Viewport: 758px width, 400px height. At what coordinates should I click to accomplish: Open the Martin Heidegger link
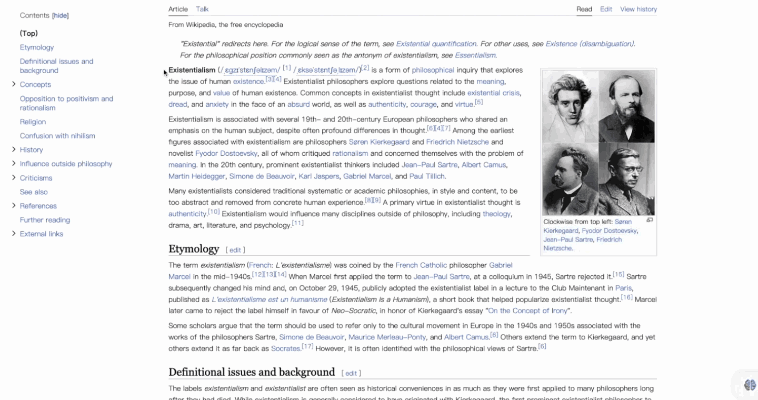pos(197,177)
